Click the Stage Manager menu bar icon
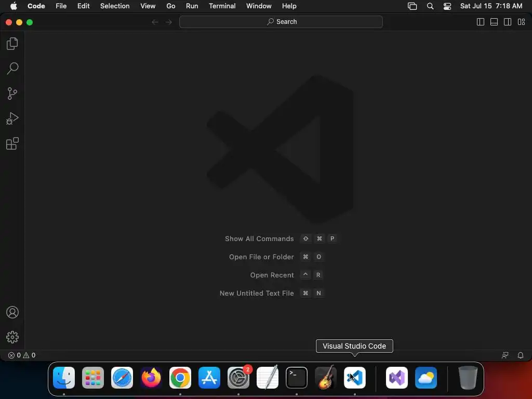532x399 pixels. pos(412,6)
